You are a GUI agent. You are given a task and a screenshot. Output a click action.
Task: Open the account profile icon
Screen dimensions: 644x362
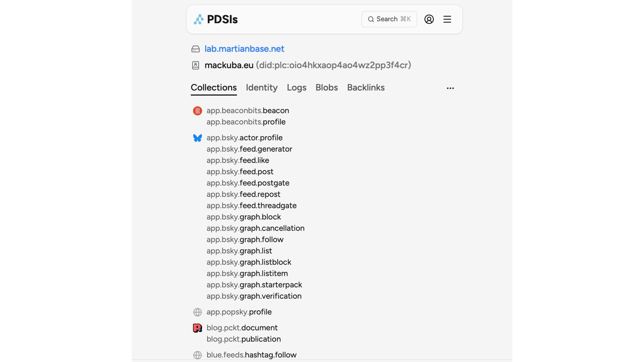[429, 19]
